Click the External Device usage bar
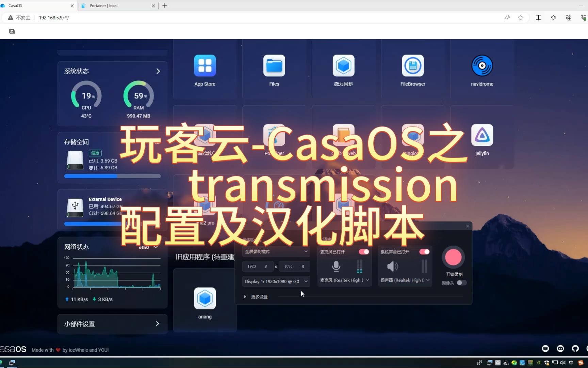 tap(112, 224)
